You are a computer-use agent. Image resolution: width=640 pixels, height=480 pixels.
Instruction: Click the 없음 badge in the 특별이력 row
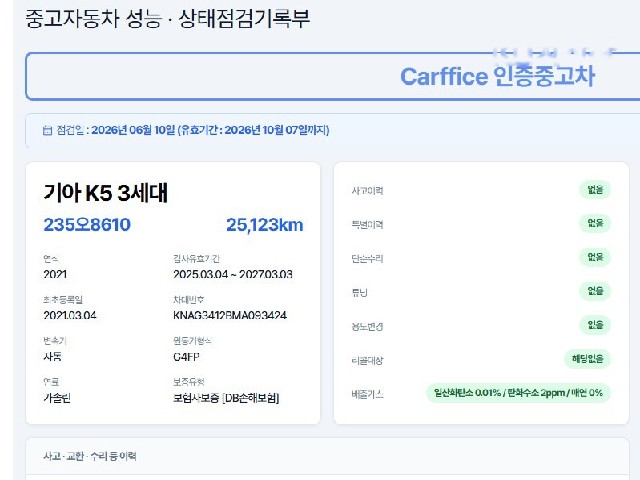(x=595, y=223)
